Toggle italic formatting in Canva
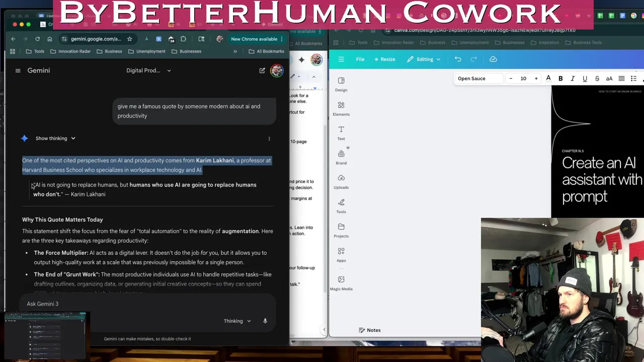Viewport: 644px width, 362px height. pos(573,78)
